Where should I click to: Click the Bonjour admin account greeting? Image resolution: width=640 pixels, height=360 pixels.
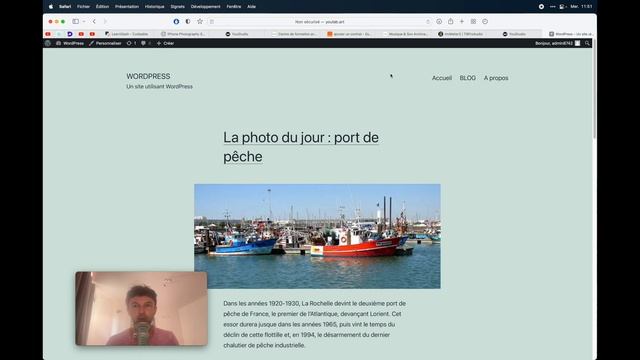pos(557,43)
